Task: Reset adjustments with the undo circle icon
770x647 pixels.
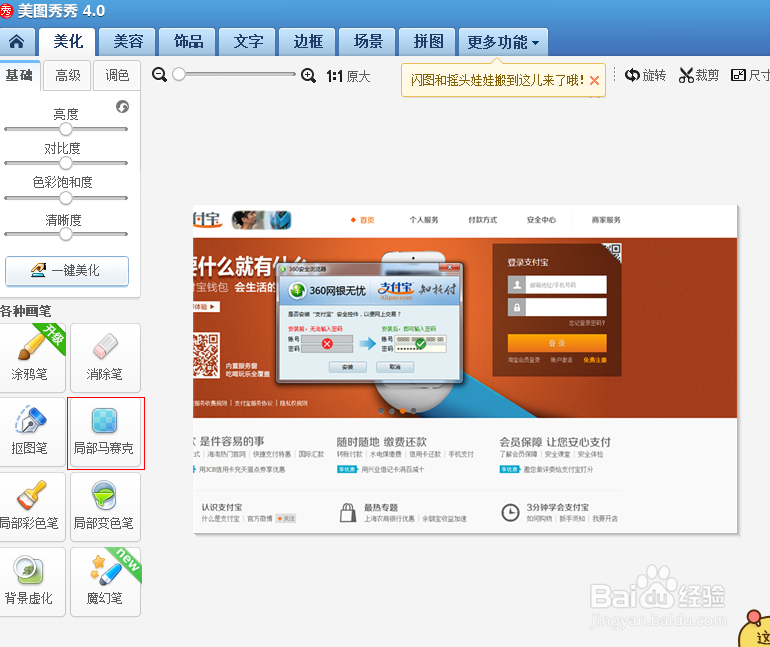Action: (122, 107)
